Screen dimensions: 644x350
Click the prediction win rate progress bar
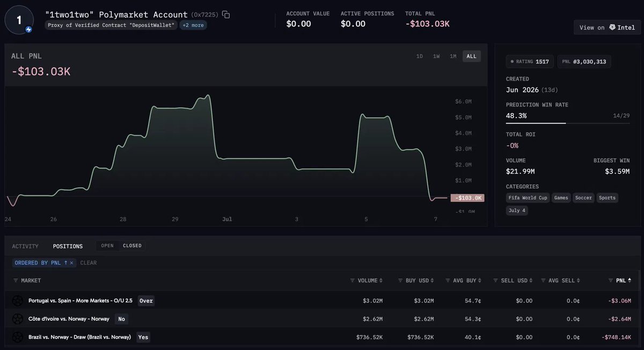coord(568,123)
